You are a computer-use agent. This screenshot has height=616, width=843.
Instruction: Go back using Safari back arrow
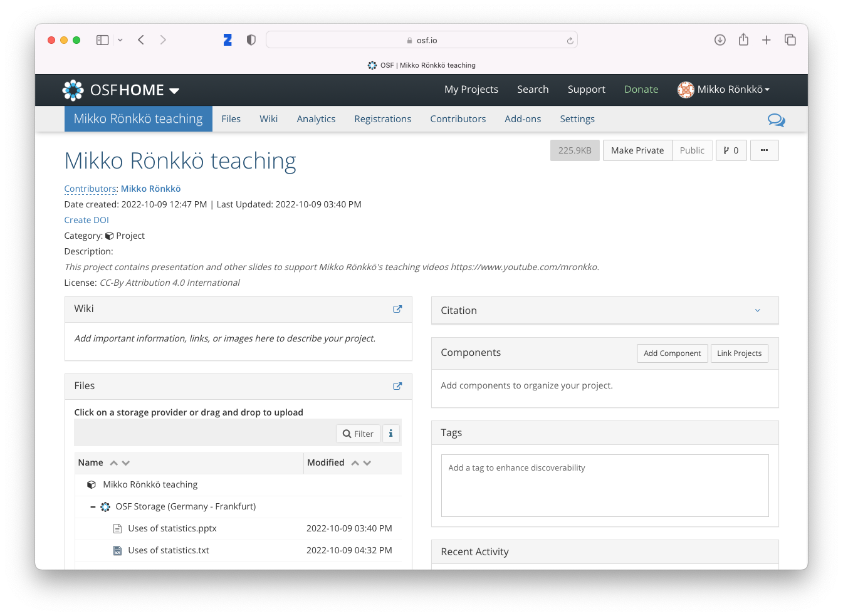tap(141, 40)
